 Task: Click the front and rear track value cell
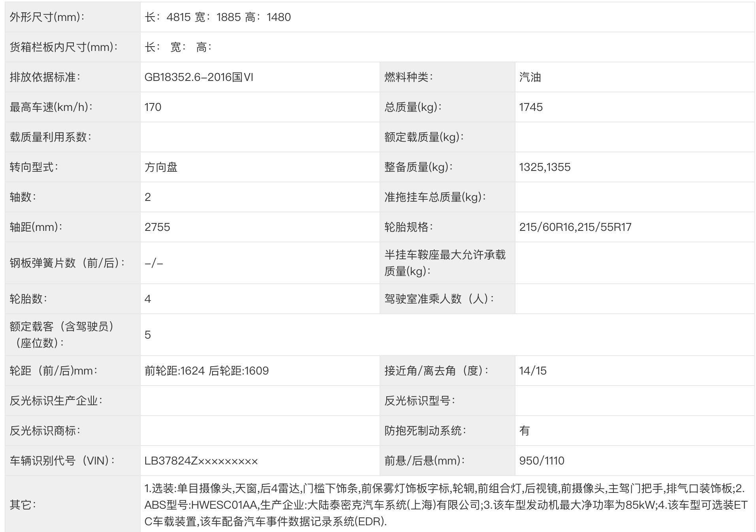point(207,371)
